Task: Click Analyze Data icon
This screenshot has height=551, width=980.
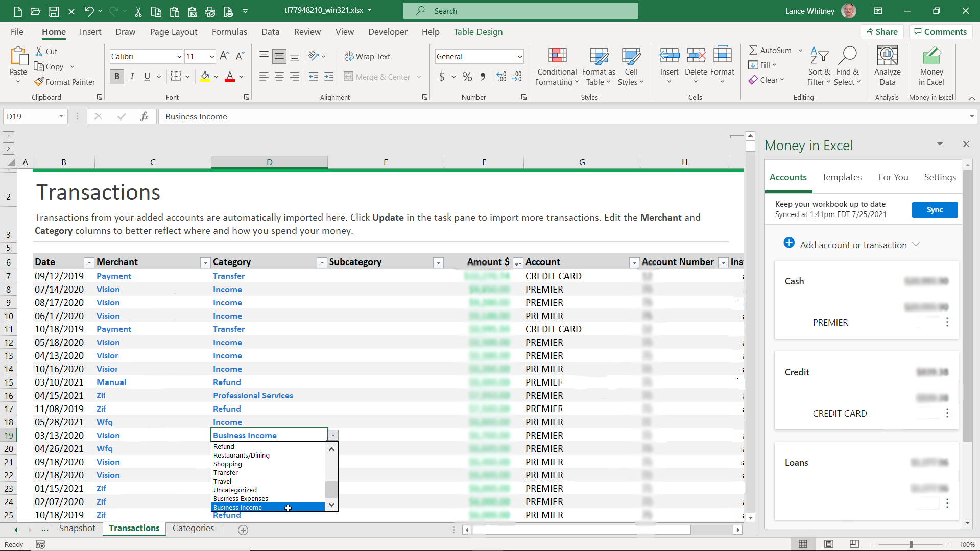Action: click(887, 55)
